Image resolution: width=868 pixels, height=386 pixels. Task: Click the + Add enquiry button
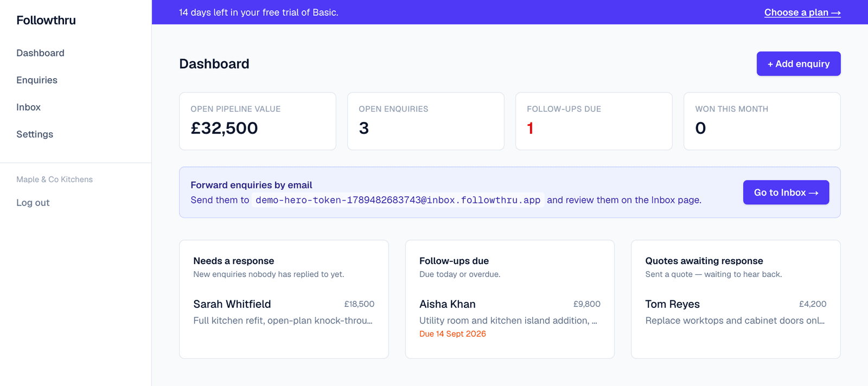point(799,63)
